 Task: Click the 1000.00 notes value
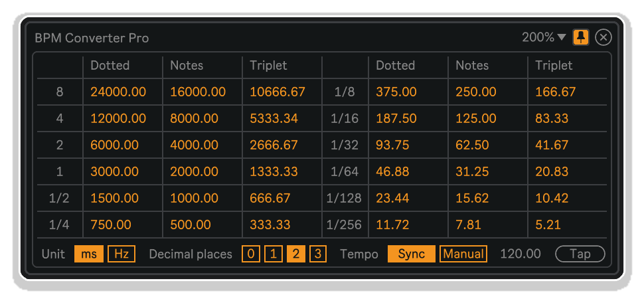click(x=195, y=198)
